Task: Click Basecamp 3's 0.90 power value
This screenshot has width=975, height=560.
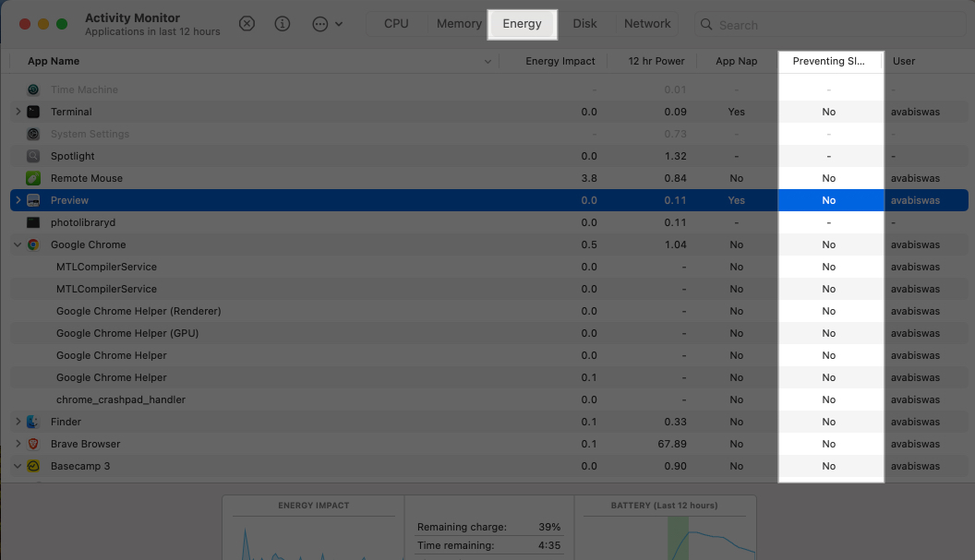Action: (x=675, y=466)
